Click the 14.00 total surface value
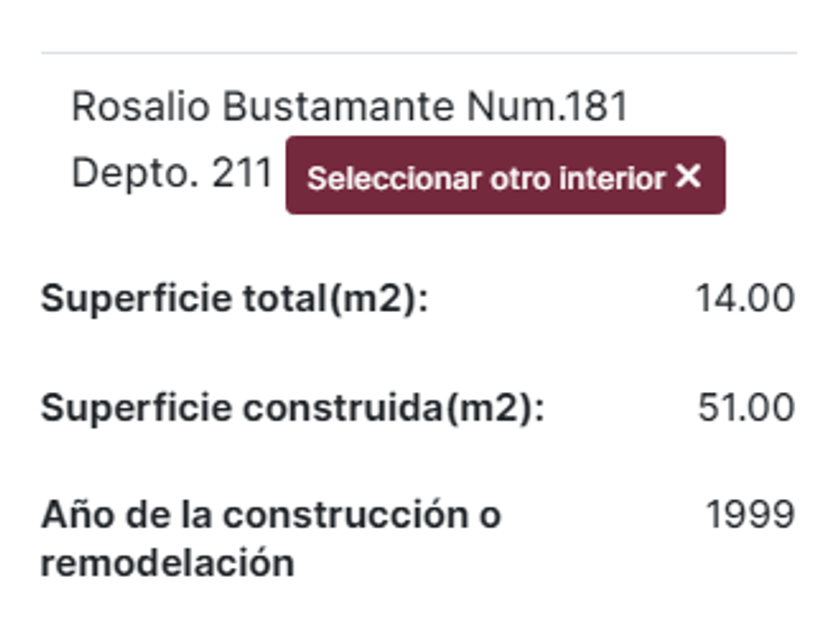Screen dimensions: 840x630 tap(745, 299)
